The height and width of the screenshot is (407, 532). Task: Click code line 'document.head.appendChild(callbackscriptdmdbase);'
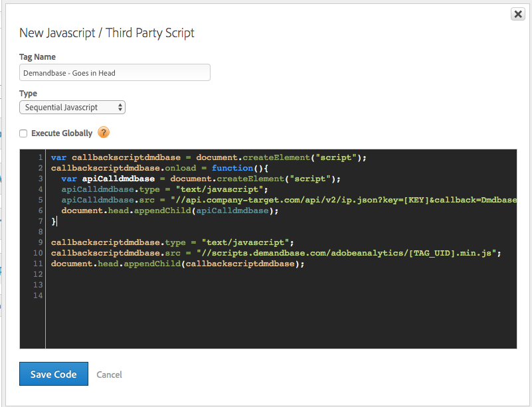pos(178,264)
